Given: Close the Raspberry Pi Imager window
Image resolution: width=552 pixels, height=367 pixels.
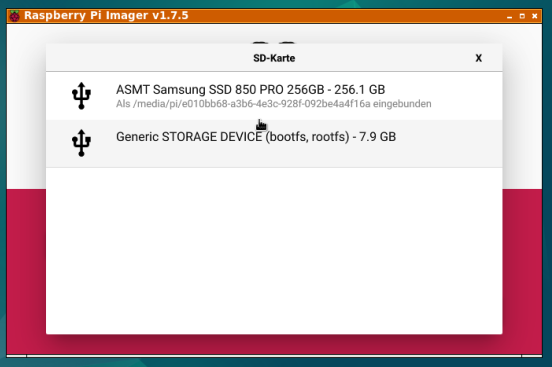Looking at the screenshot, I should tap(534, 16).
